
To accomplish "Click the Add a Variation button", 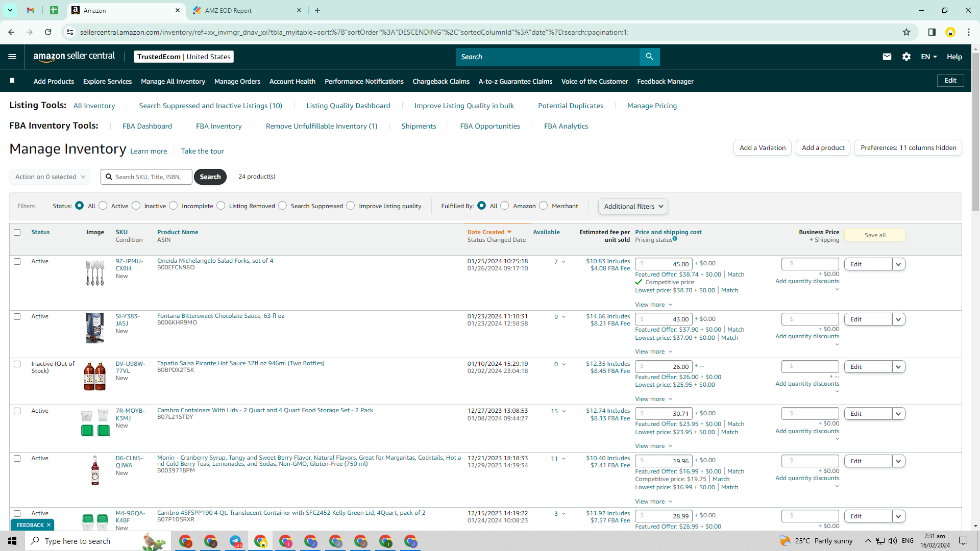I will coord(763,147).
